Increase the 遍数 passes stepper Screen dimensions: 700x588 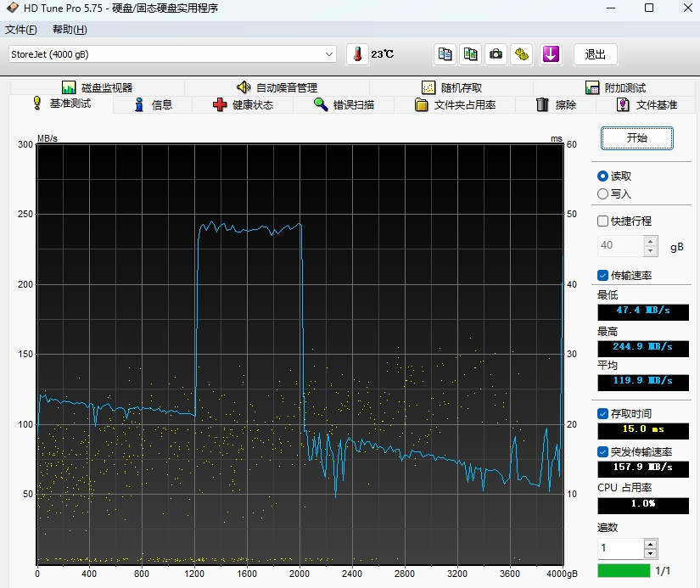[x=651, y=544]
